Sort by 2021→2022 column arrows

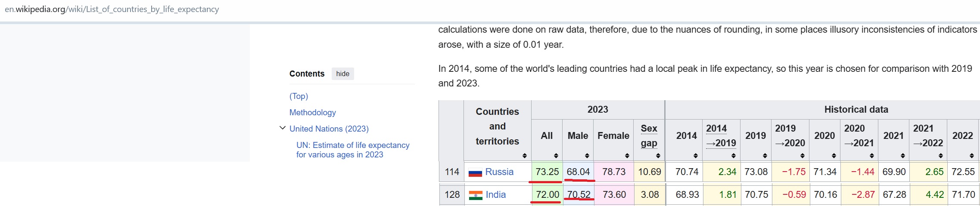point(941,156)
